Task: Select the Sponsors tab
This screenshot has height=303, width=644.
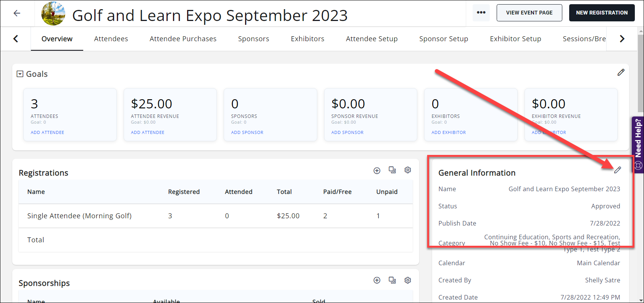Action: pyautogui.click(x=253, y=39)
